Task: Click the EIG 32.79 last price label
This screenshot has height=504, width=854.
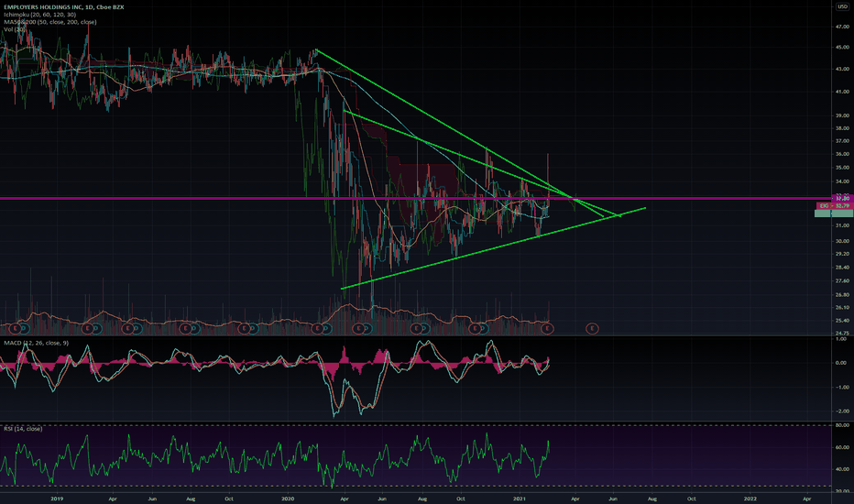Action: 834,205
